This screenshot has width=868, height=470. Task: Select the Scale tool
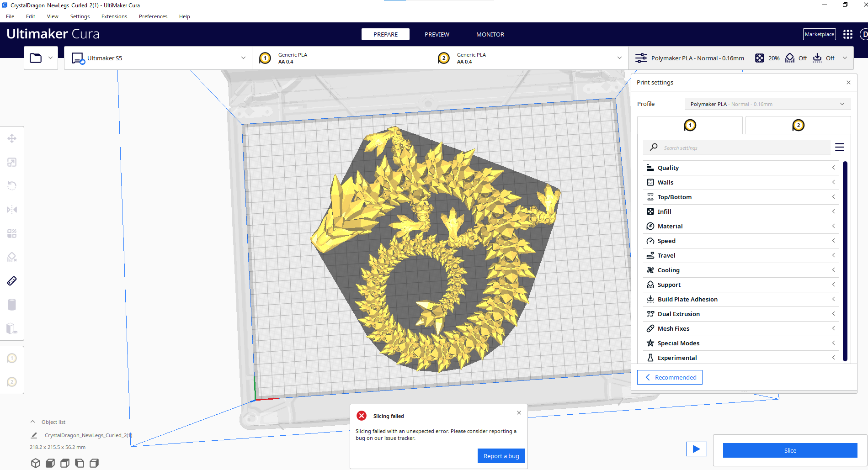pyautogui.click(x=12, y=162)
